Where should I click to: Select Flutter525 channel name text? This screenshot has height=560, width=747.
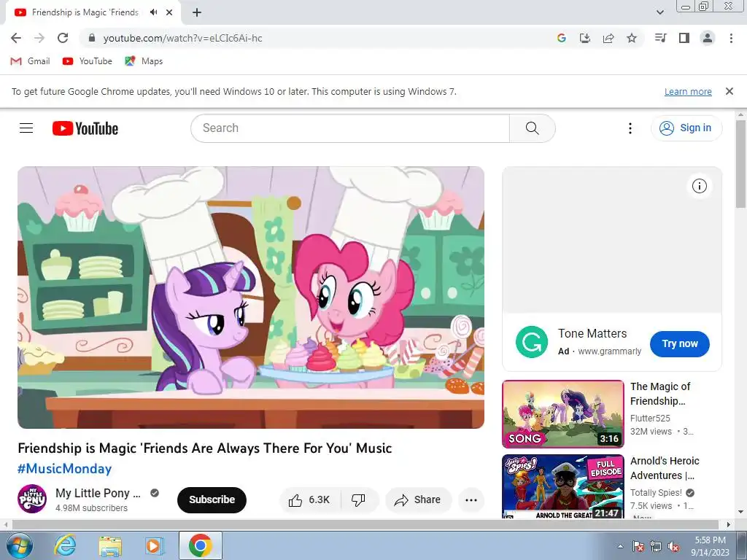[650, 418]
